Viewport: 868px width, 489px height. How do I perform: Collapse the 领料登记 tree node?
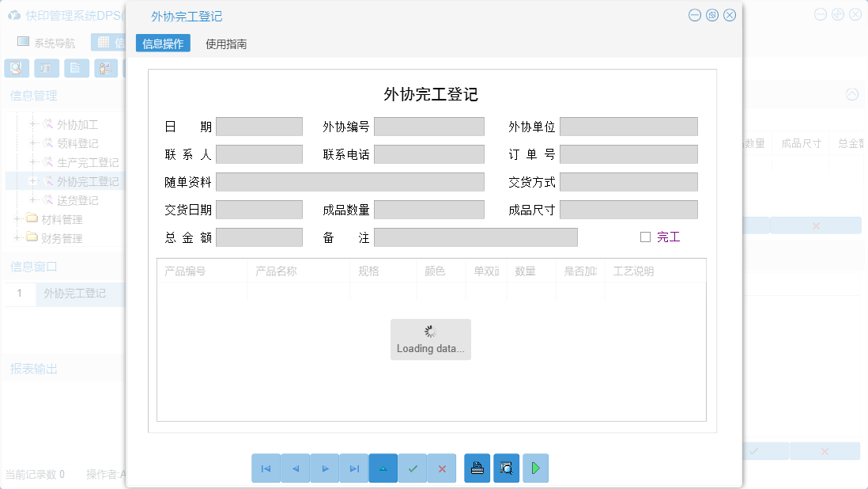click(x=32, y=142)
